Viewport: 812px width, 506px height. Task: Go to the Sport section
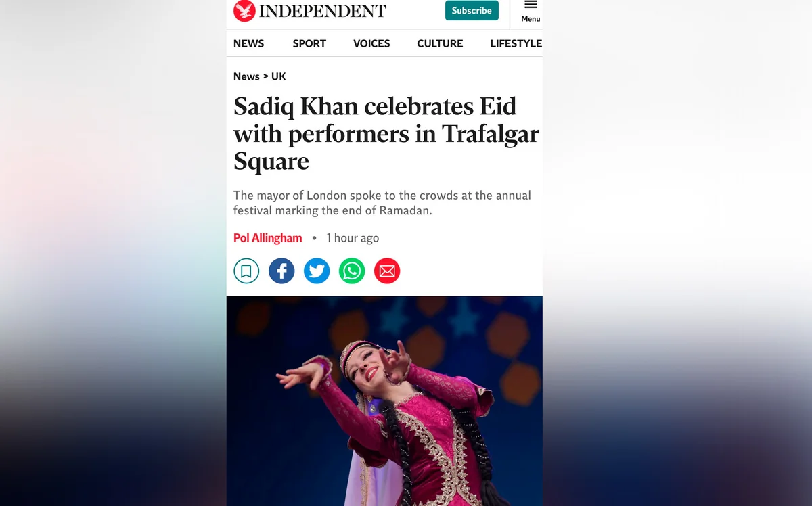point(309,43)
